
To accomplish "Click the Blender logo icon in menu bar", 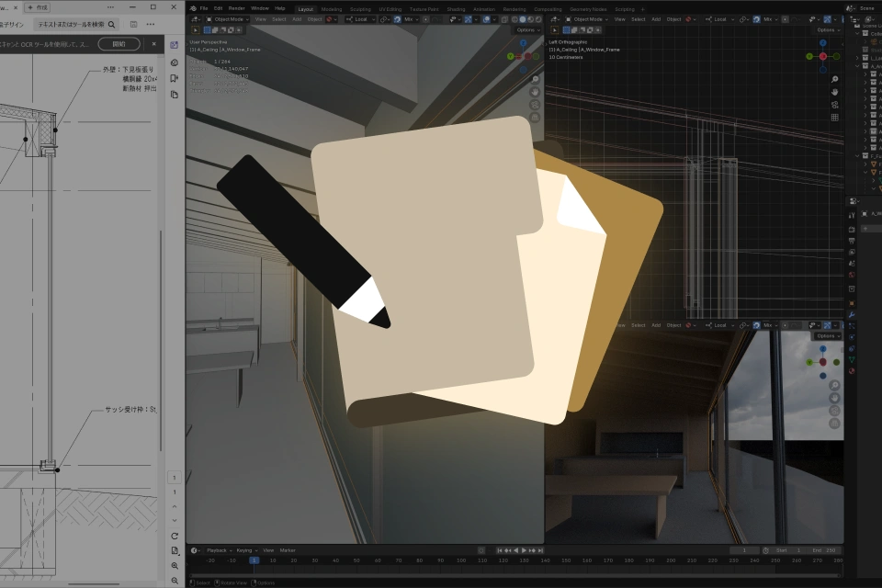I will pos(193,8).
